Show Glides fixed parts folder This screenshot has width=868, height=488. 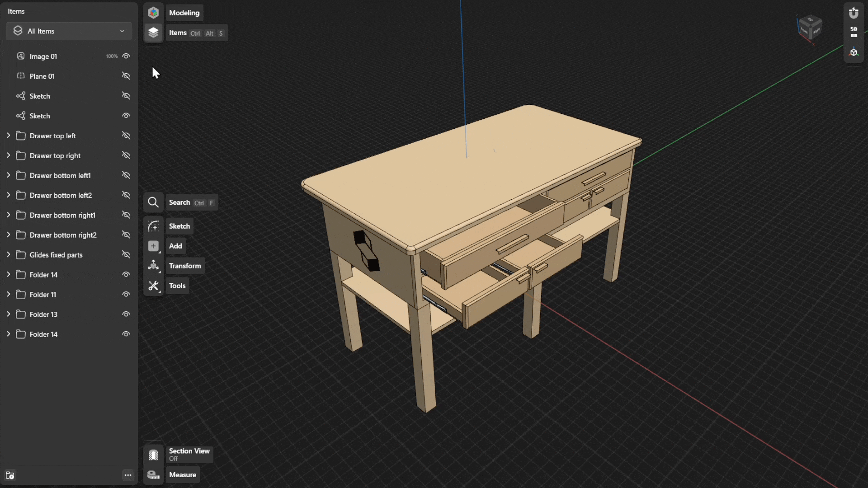(x=126, y=255)
